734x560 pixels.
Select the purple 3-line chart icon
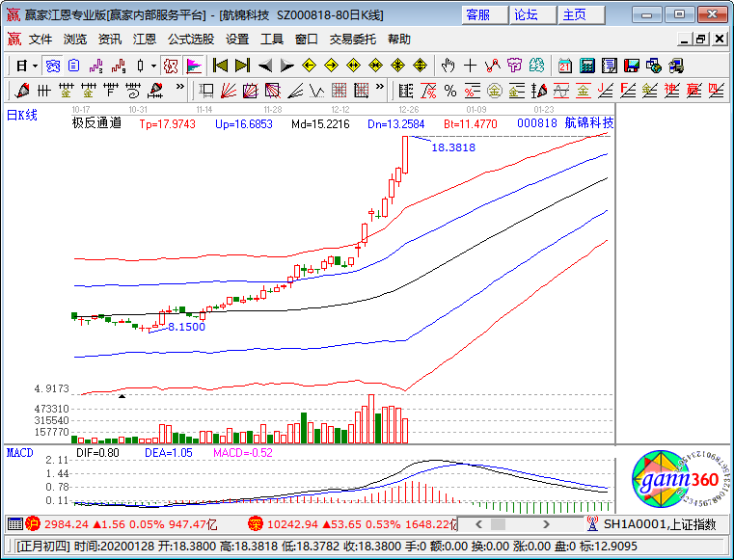click(x=95, y=66)
